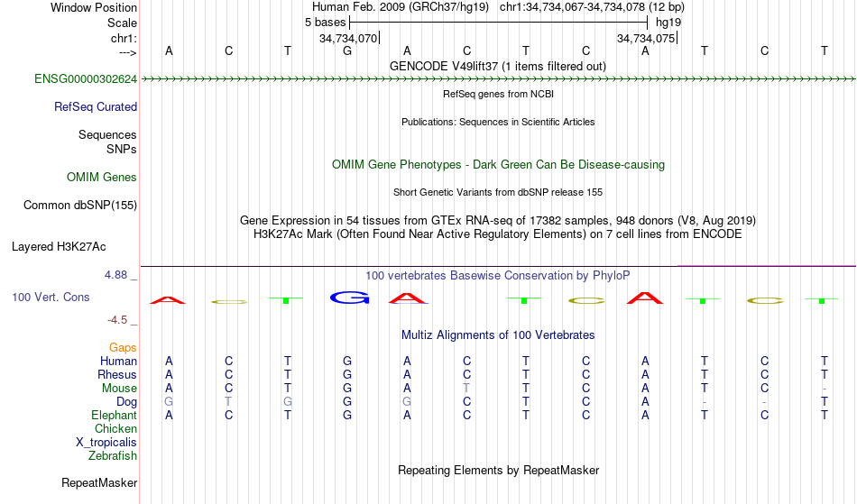Image resolution: width=857 pixels, height=504 pixels.
Task: Click the 34,734,070 position marker
Action: coord(349,38)
